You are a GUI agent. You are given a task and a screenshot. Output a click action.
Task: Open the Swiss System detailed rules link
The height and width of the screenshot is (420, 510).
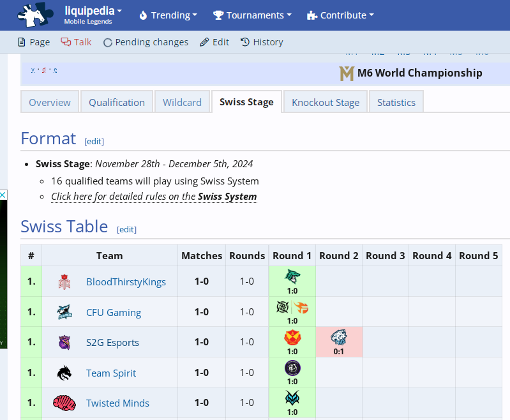[x=154, y=197]
